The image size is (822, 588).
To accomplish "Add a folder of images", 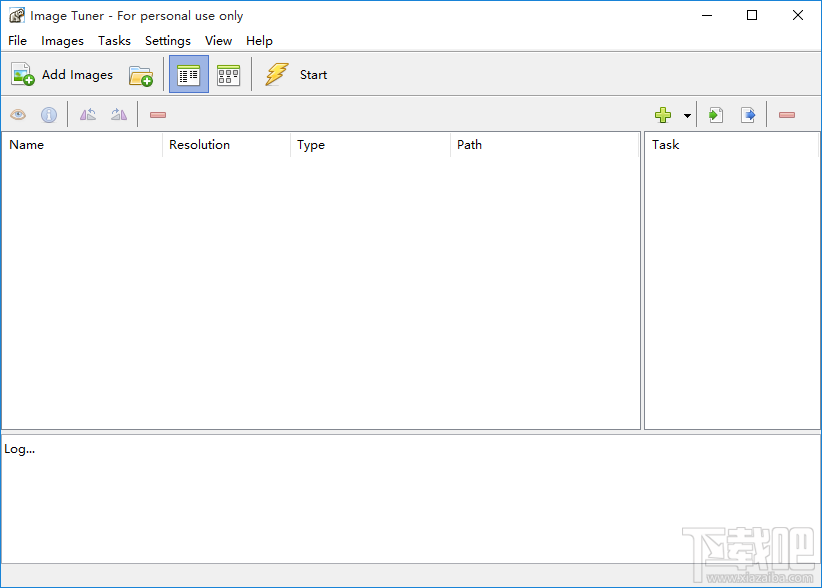I will [140, 75].
